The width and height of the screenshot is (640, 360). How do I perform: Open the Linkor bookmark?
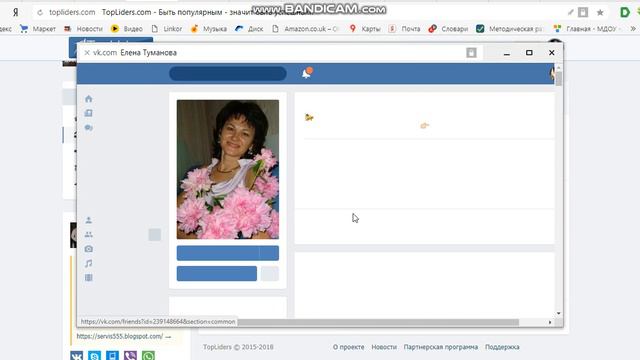click(167, 29)
